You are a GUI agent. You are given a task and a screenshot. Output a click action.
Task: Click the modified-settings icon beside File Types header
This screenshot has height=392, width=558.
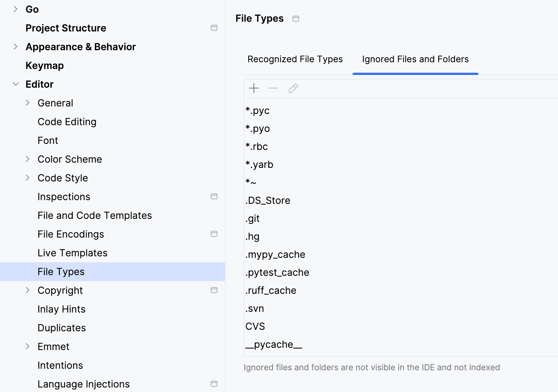point(296,18)
